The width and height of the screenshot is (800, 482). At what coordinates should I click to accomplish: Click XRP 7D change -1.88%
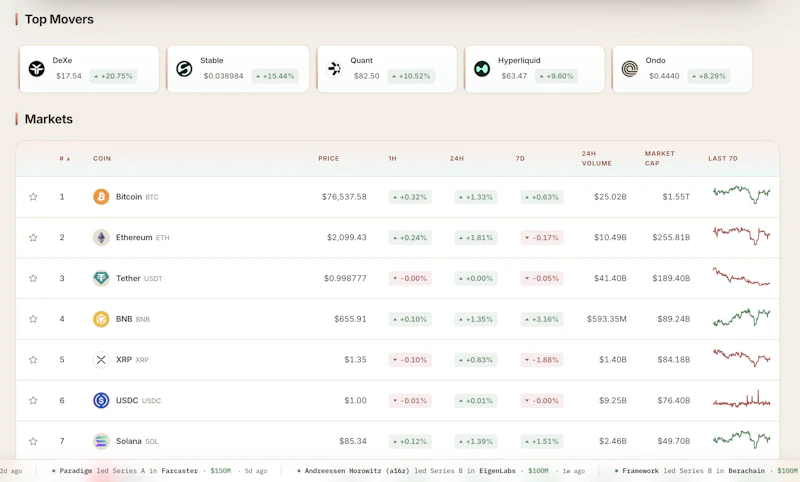click(542, 360)
